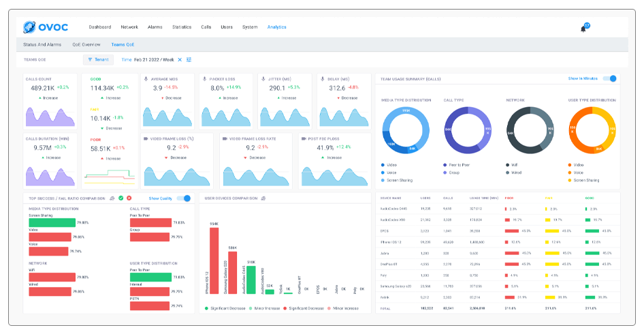
Task: Click the Poor column header in device table
Action: click(x=509, y=198)
